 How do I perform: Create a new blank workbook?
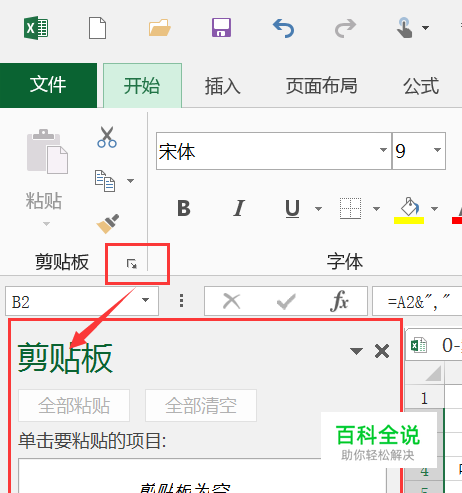pos(97,28)
